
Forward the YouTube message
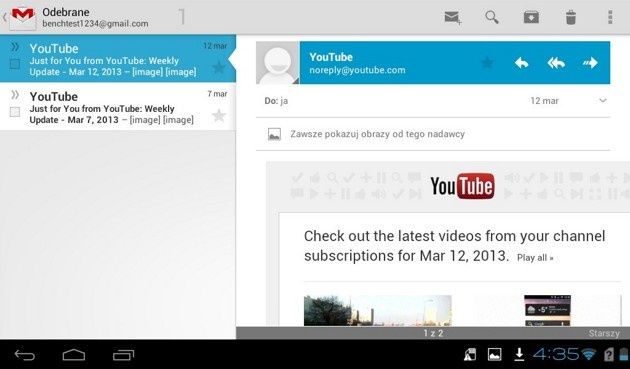point(590,63)
